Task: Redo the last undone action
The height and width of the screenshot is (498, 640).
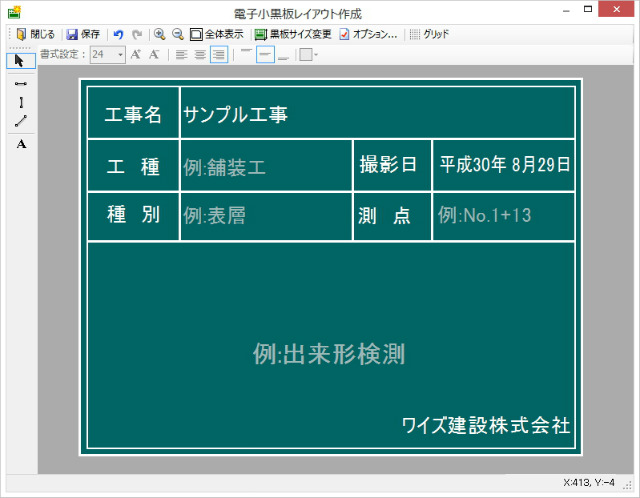Action: 137,34
